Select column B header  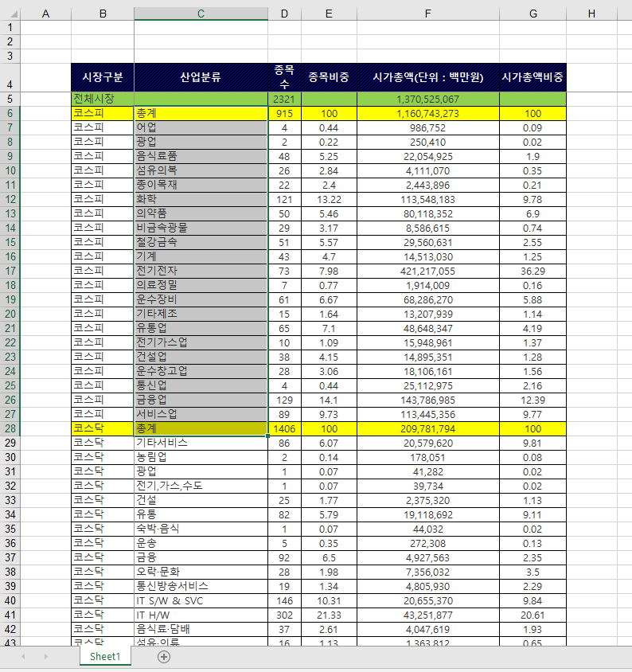click(103, 14)
